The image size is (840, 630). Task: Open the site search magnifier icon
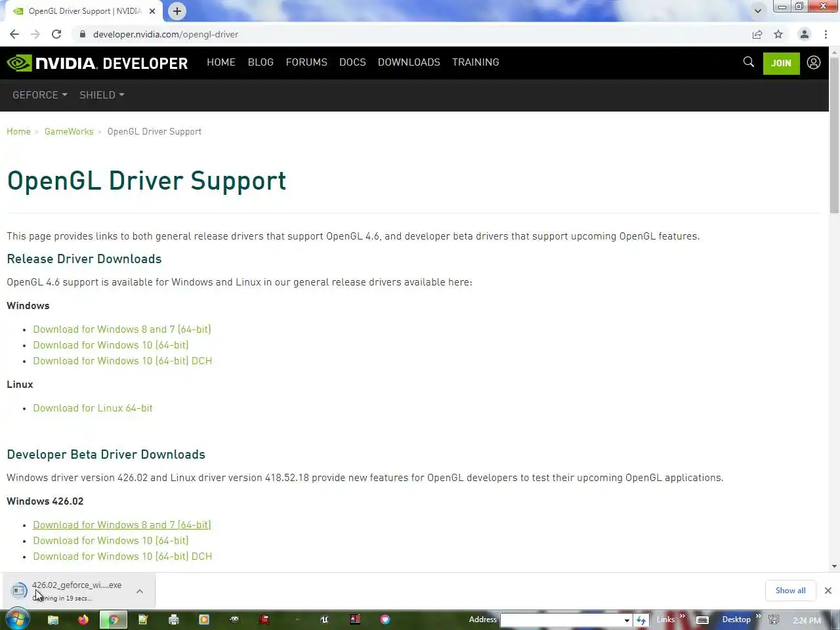pyautogui.click(x=748, y=62)
